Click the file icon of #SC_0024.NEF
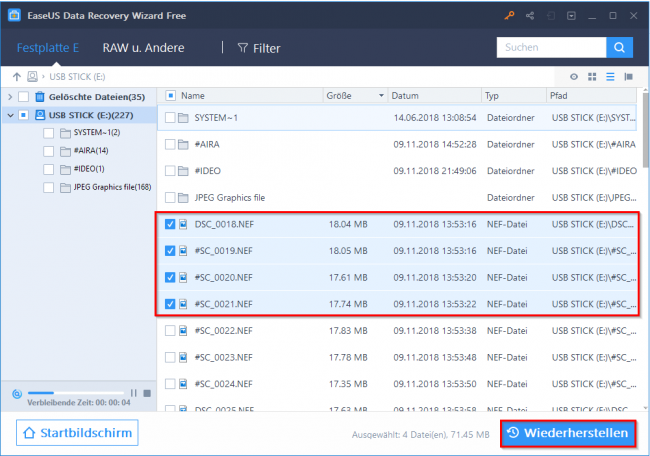Viewport: 650px width, 456px height. point(183,384)
